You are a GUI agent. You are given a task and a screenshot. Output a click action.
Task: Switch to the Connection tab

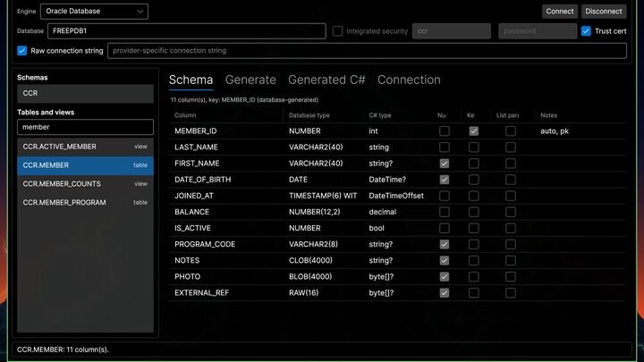click(x=409, y=80)
